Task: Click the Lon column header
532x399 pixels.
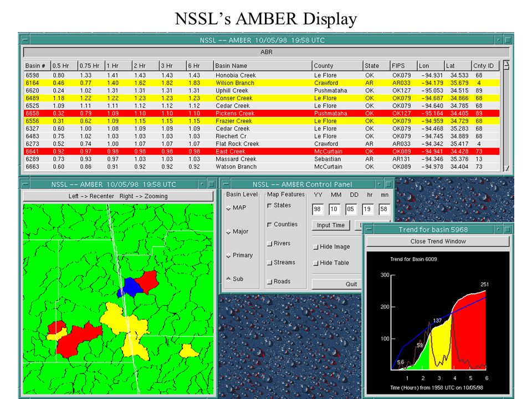Action: click(431, 66)
